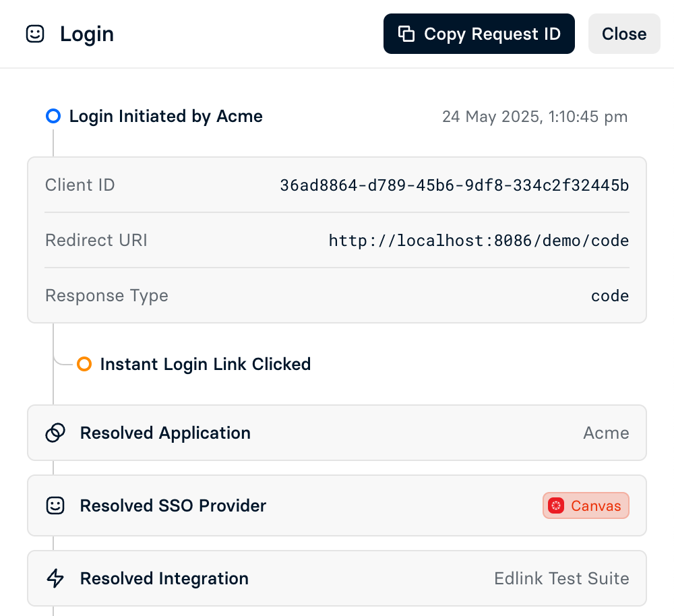The height and width of the screenshot is (616, 674).
Task: Click the Edlink Test Suite integration name
Action: (x=561, y=578)
